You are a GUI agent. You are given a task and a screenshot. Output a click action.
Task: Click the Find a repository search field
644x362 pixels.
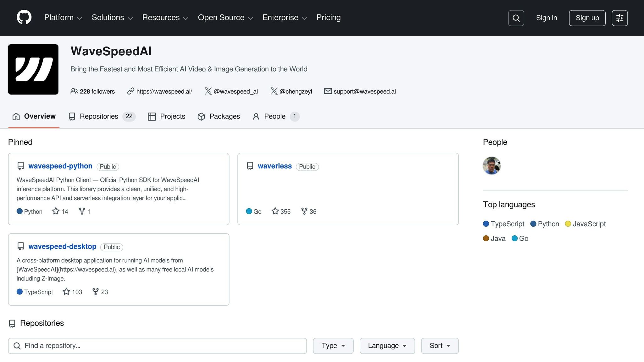[x=157, y=346]
